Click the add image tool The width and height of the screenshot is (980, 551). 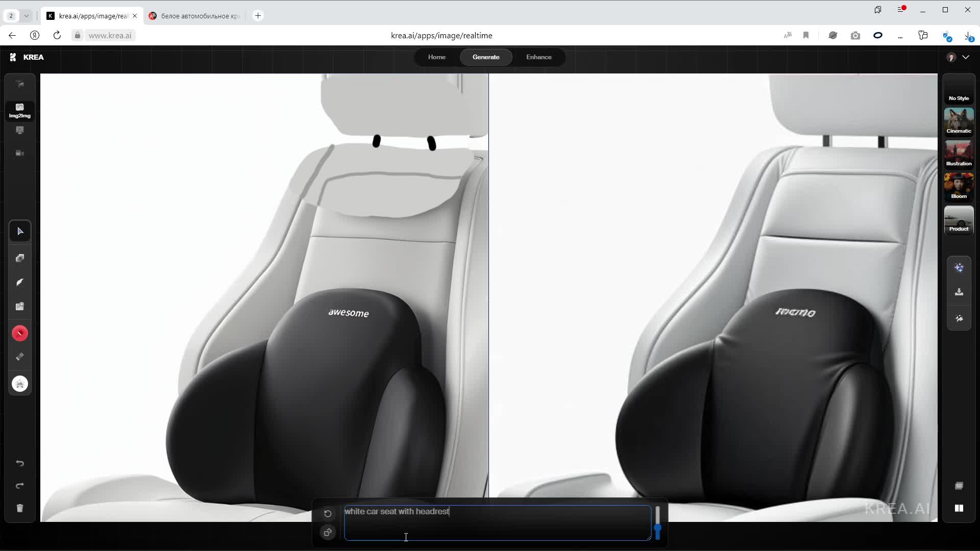[x=20, y=307]
